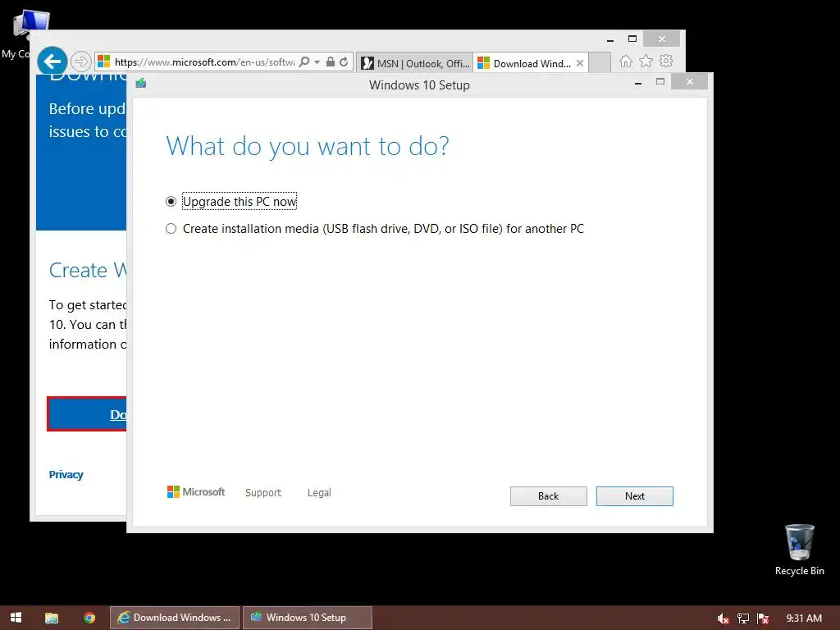The width and height of the screenshot is (840, 630).
Task: Select the Recycle Bin desktop icon
Action: pos(799,550)
